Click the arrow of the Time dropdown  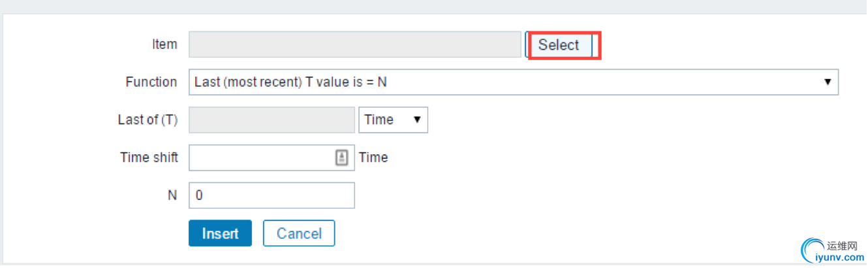tap(417, 120)
